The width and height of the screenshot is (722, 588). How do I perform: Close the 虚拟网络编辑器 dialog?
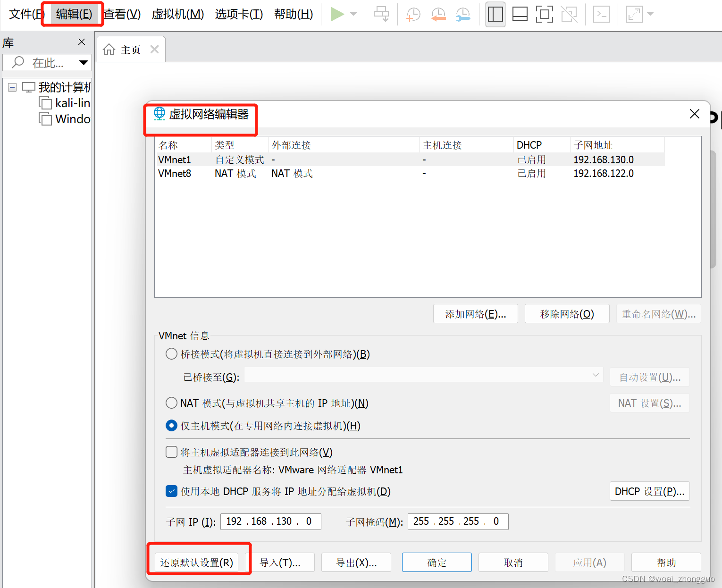point(694,114)
